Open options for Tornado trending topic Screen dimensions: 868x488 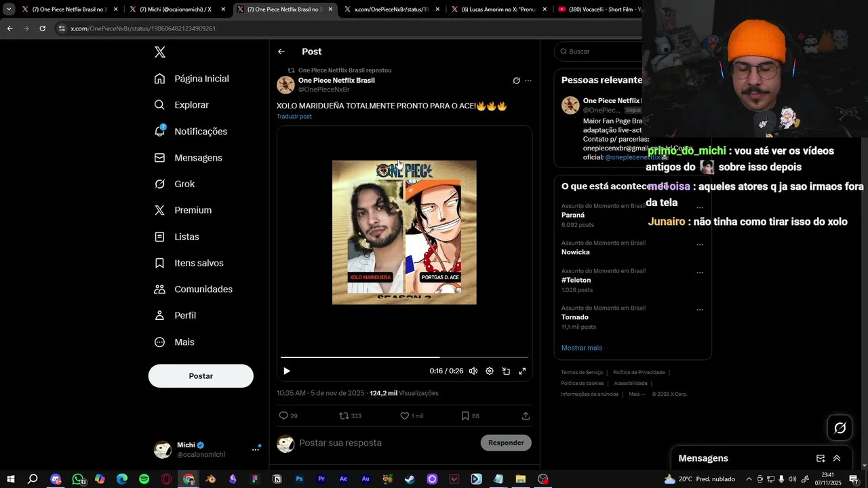click(700, 310)
